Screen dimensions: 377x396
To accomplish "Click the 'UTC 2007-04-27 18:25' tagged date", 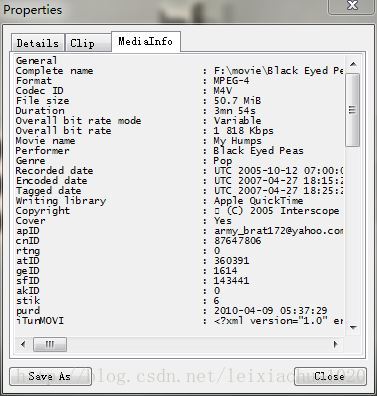I will (x=279, y=191).
